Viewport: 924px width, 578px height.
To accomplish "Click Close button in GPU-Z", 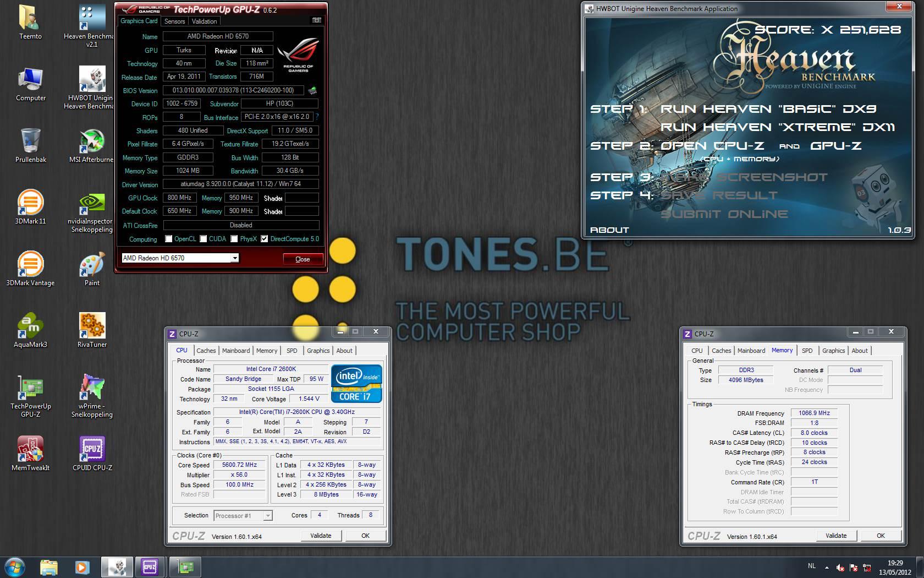I will pos(302,259).
